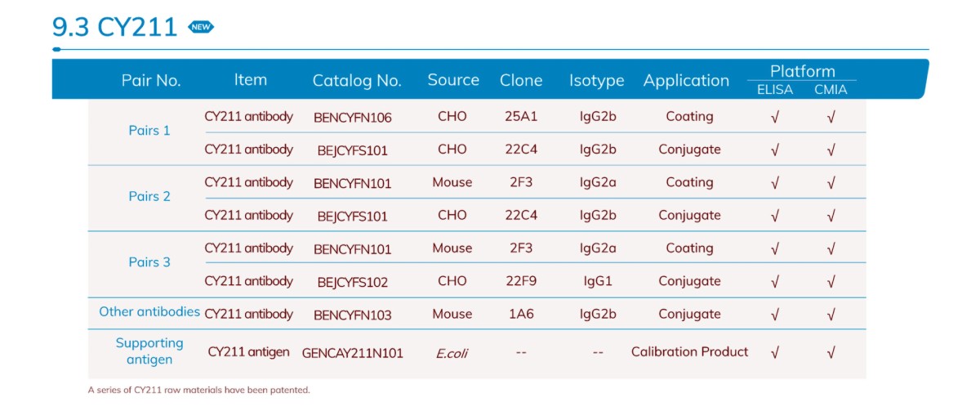Image resolution: width=980 pixels, height=411 pixels.
Task: Open catalog number BENCYFN106
Action: (x=353, y=118)
